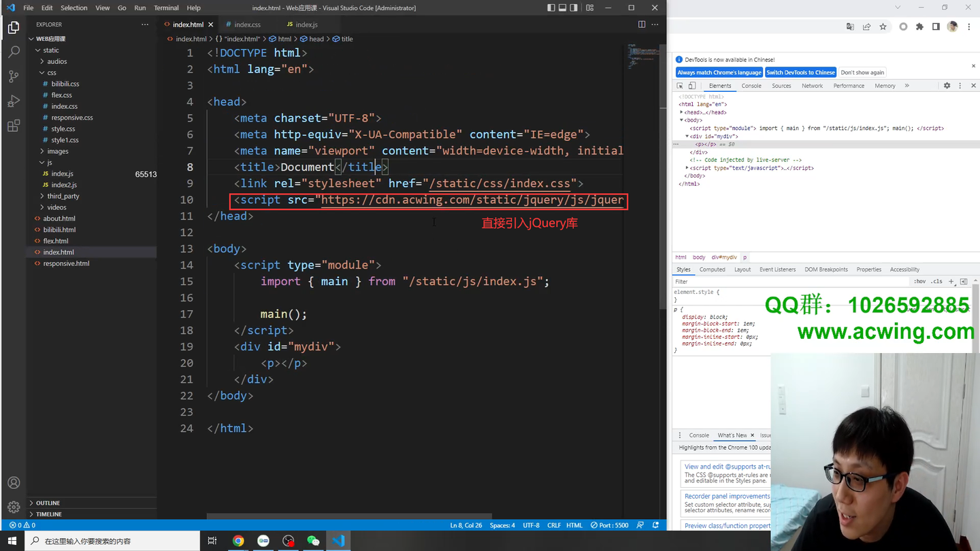The width and height of the screenshot is (980, 551).
Task: Click Always match Chrome's language button
Action: point(719,72)
